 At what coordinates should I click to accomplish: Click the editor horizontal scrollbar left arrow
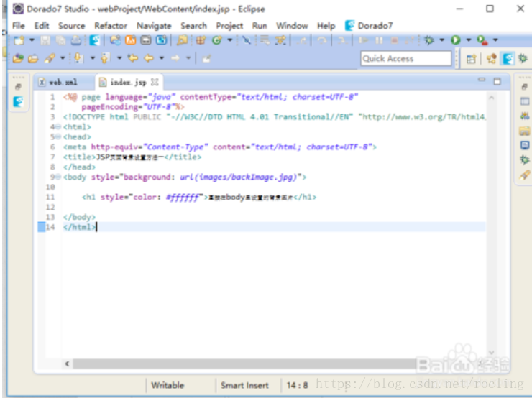67,364
